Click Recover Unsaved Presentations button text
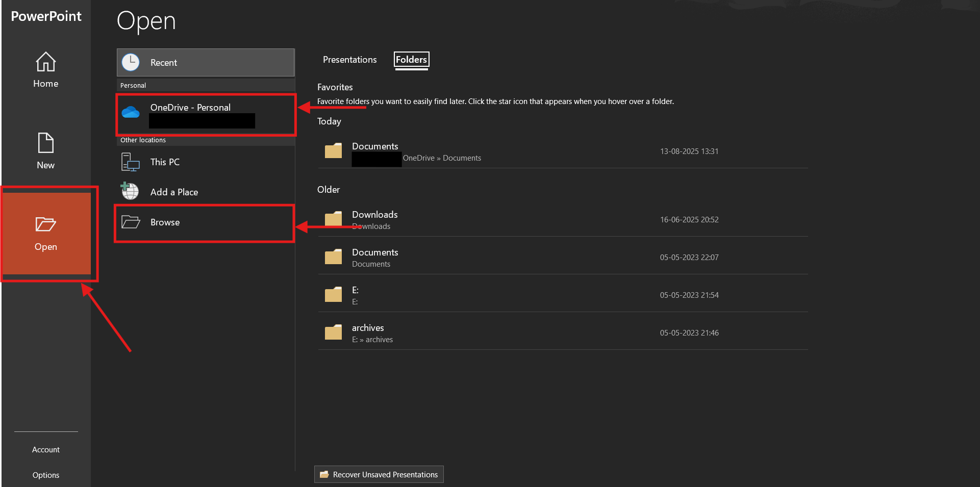 [385, 475]
